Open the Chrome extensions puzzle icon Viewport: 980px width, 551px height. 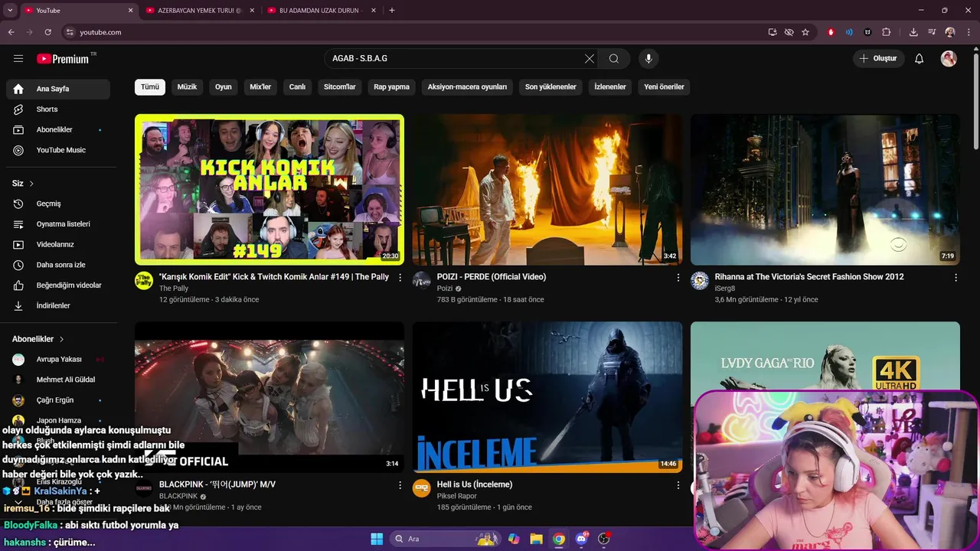pos(887,32)
